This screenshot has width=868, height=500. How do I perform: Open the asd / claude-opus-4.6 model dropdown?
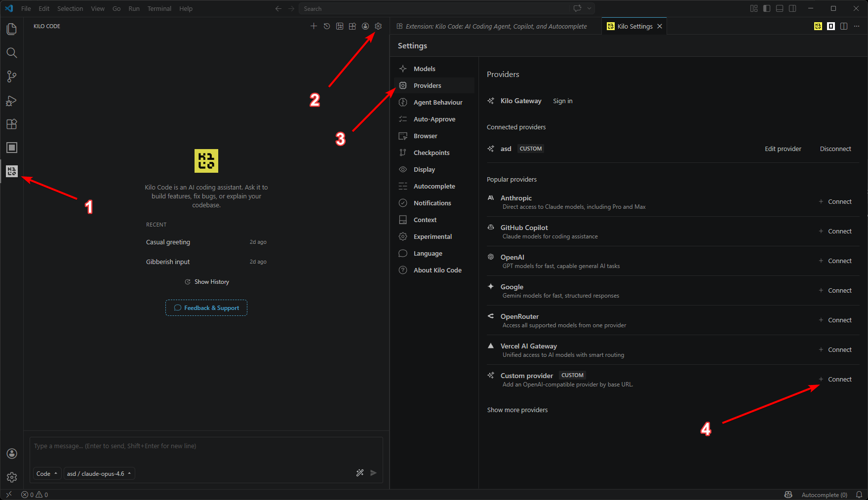tap(99, 473)
